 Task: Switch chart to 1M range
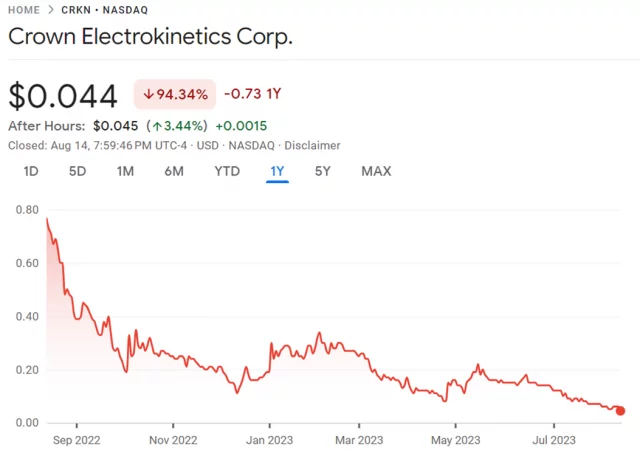click(125, 171)
